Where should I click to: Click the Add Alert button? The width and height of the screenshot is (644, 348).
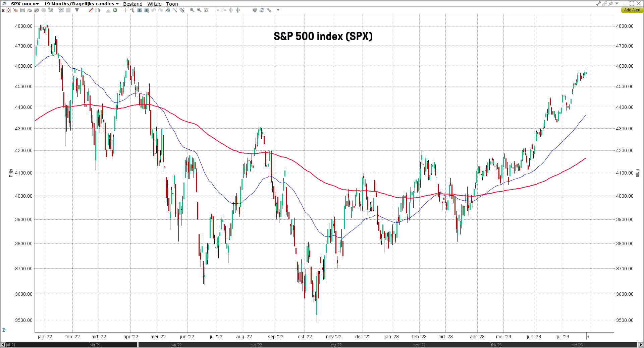pos(632,10)
